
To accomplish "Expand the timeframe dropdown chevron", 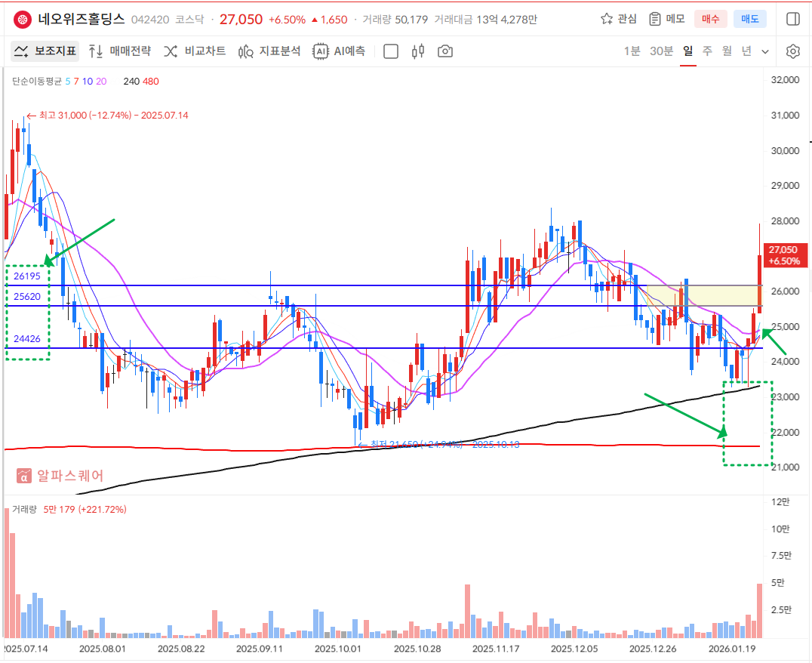I will (x=765, y=51).
